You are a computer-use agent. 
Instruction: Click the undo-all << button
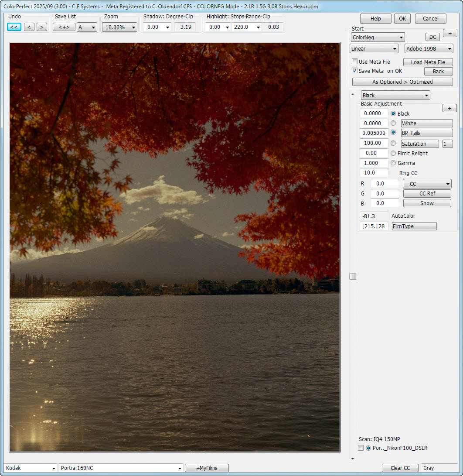pos(14,27)
